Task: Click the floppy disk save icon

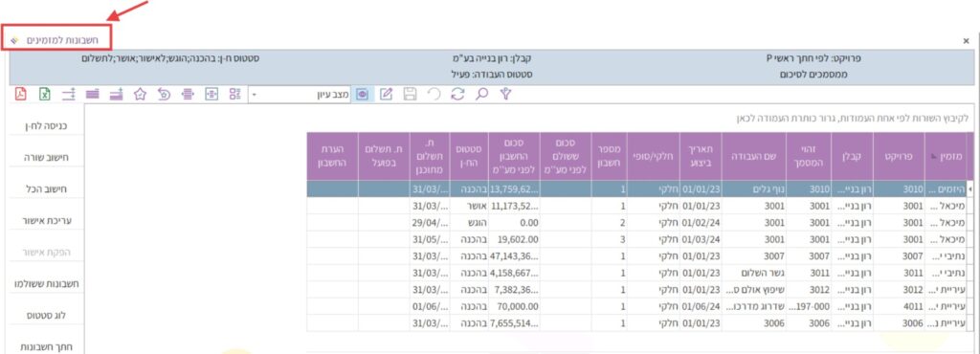Action: [x=410, y=95]
